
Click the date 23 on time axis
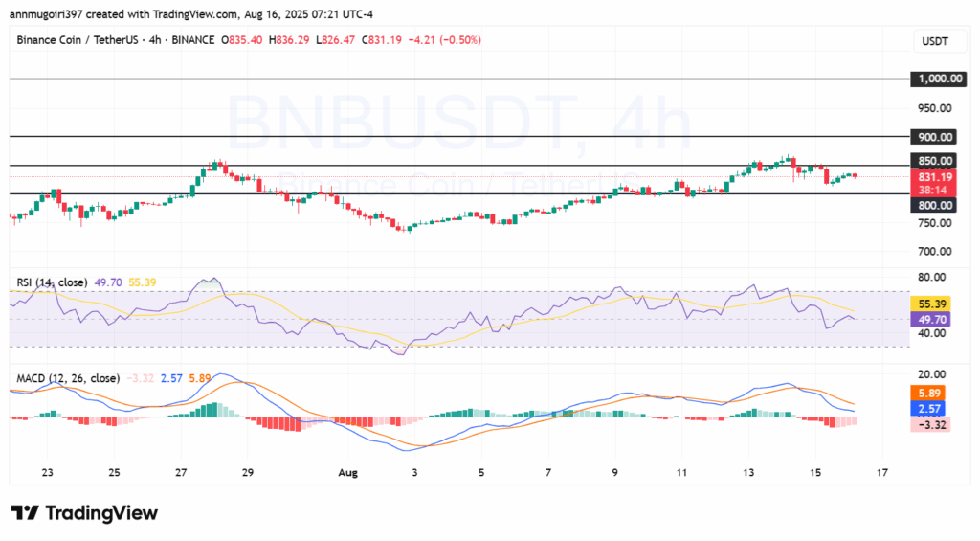[x=48, y=473]
